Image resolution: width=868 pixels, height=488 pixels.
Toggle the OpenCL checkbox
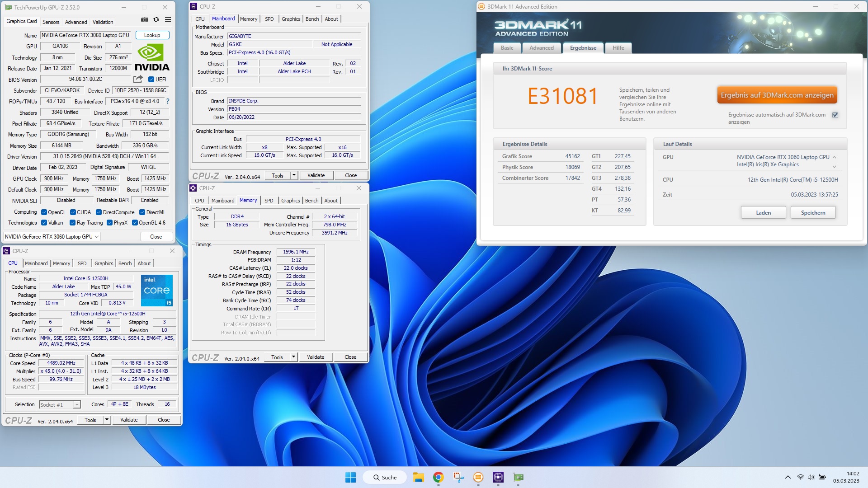point(44,212)
